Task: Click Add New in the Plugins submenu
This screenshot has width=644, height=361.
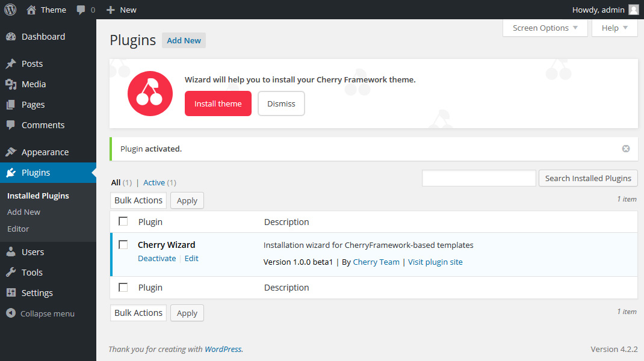Action: pos(24,212)
